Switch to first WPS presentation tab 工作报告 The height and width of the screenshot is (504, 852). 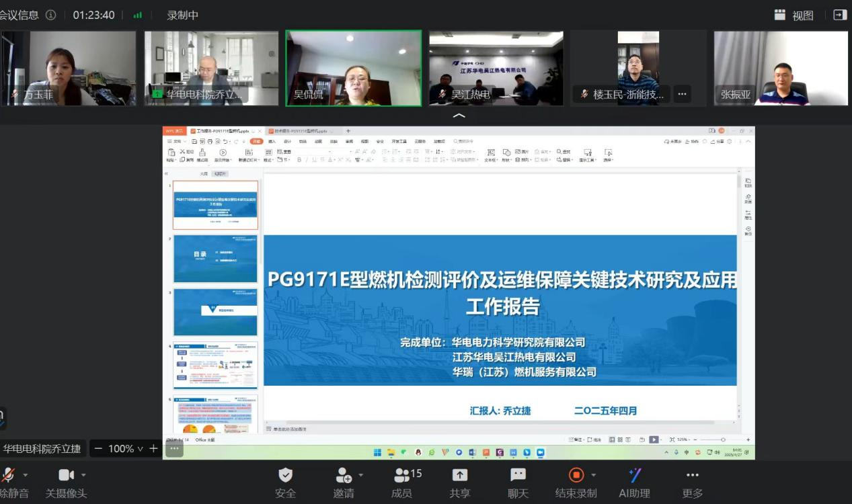click(x=225, y=131)
